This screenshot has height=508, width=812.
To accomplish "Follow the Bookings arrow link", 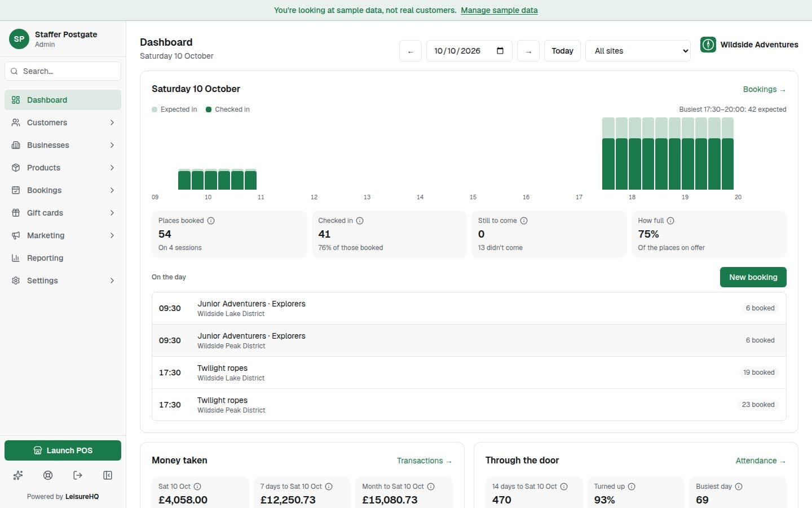I will coord(764,89).
